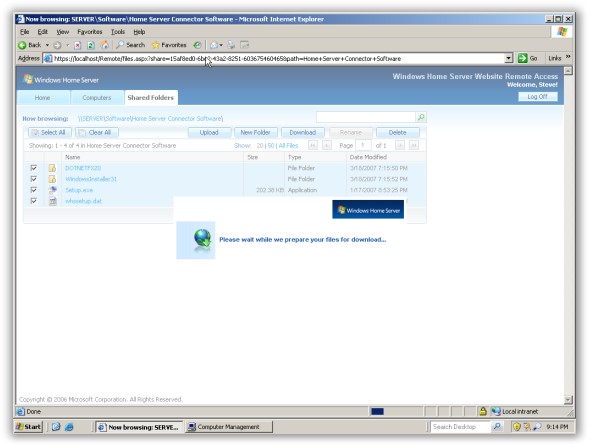This screenshot has height=446, width=589.
Task: Print the page with the printer icon
Action: tap(231, 45)
